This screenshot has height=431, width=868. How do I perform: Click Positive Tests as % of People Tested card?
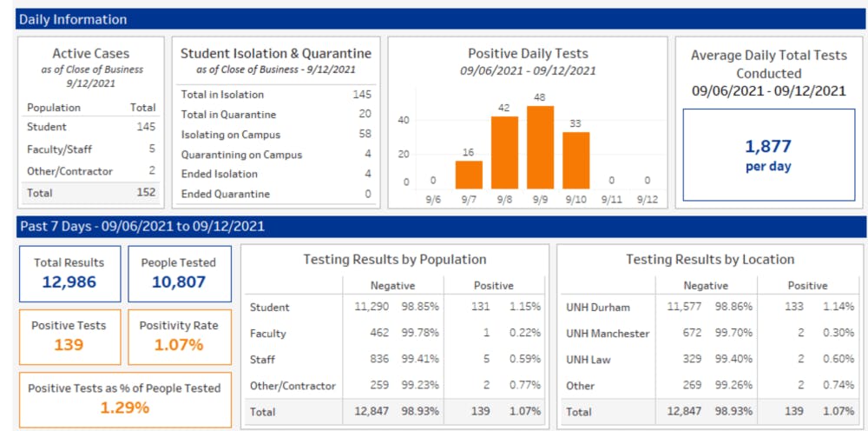point(125,399)
